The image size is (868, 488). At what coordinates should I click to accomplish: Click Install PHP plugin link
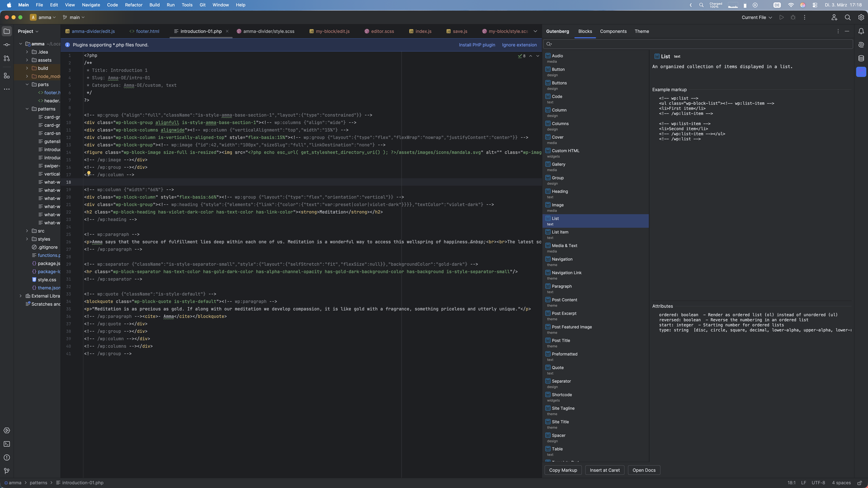pos(477,45)
